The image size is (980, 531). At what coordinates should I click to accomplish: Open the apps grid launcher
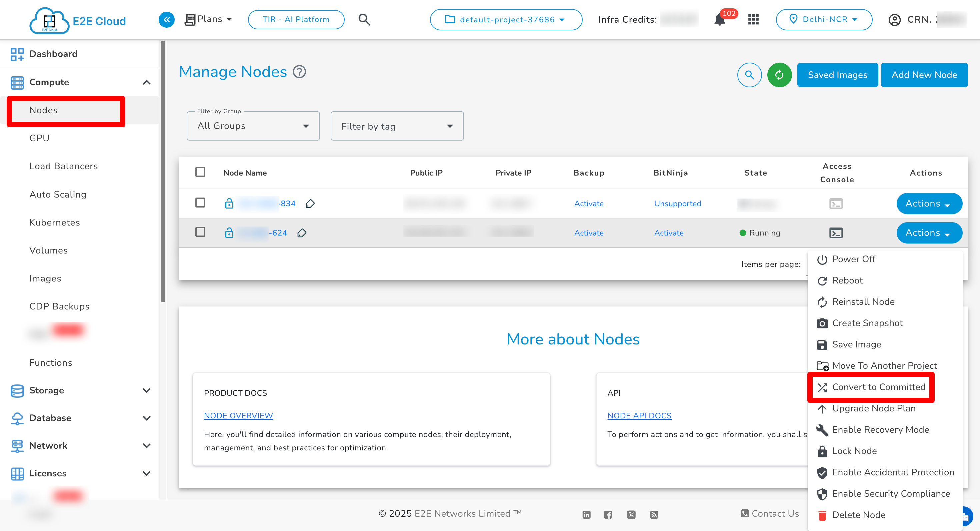[x=753, y=19]
